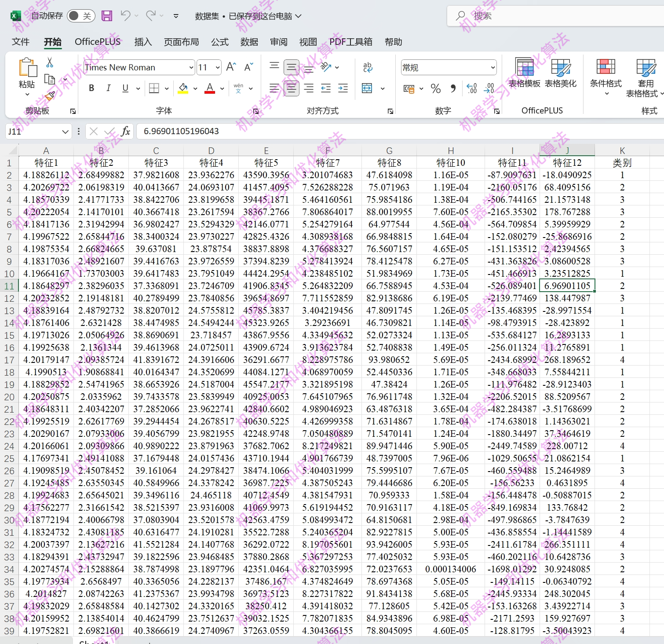Open the 常规 number format dropdown
This screenshot has height=644, width=664.
pos(493,68)
